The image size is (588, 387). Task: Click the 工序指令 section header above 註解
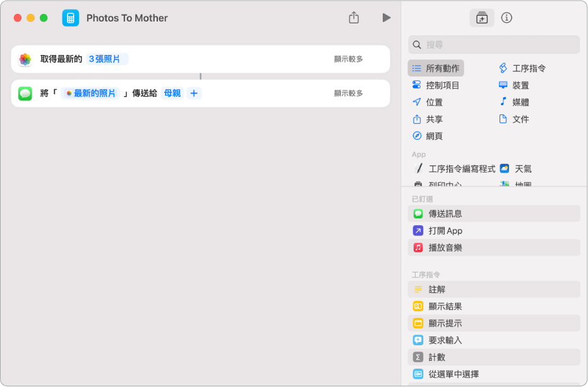pos(426,275)
